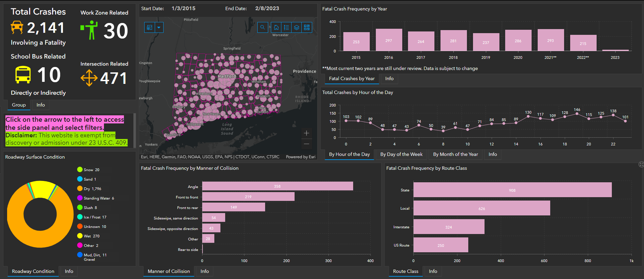The height and width of the screenshot is (279, 644).
Task: Open the selection tool dropdown arrow
Action: point(159,27)
